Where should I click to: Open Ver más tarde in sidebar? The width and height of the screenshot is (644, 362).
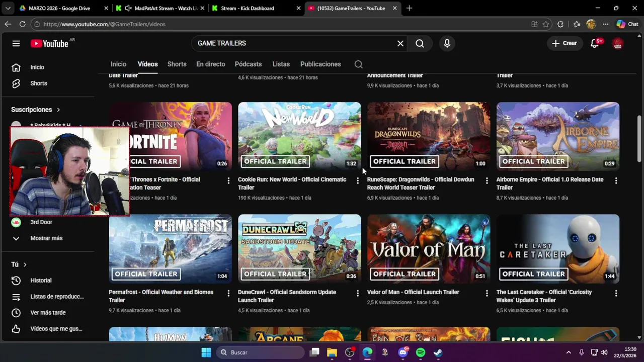[x=47, y=313]
